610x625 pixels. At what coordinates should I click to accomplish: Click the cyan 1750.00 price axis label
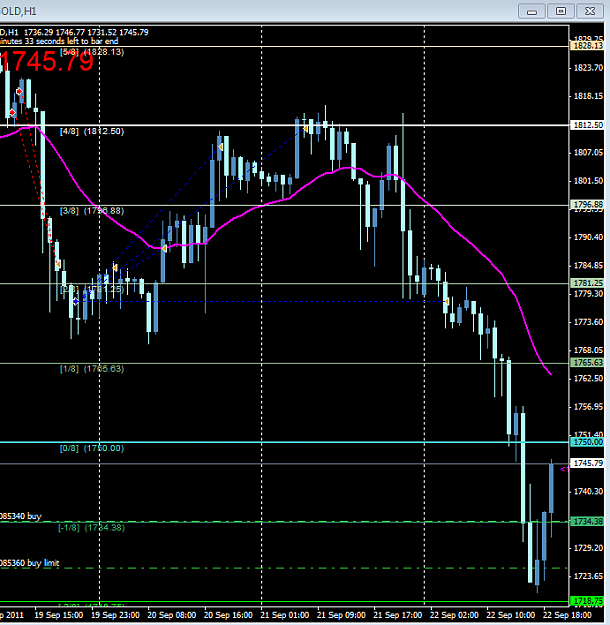coord(588,442)
